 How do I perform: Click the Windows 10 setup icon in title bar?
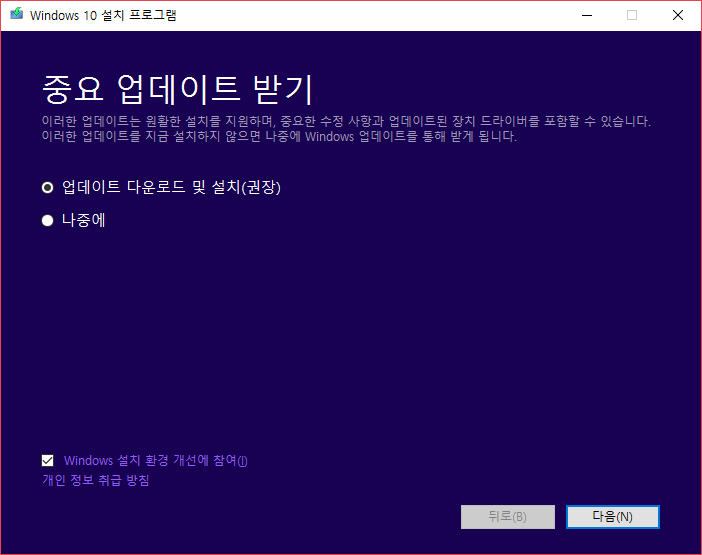17,14
